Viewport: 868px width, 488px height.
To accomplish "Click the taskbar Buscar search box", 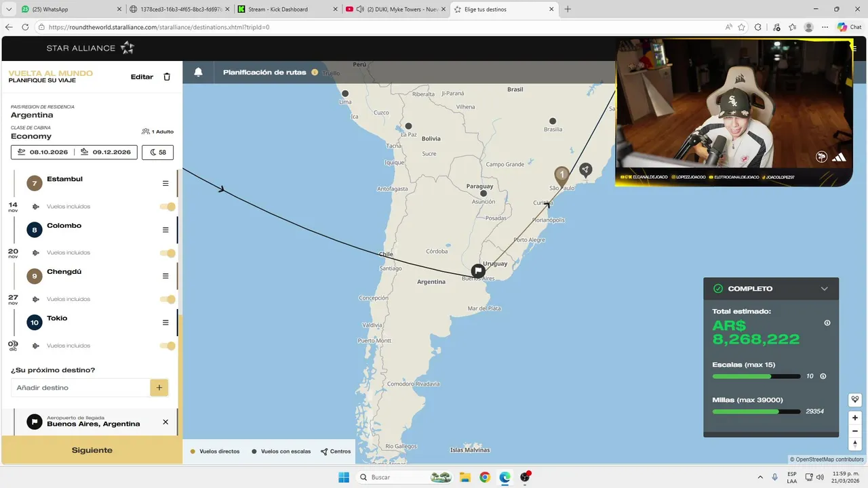I will click(404, 477).
